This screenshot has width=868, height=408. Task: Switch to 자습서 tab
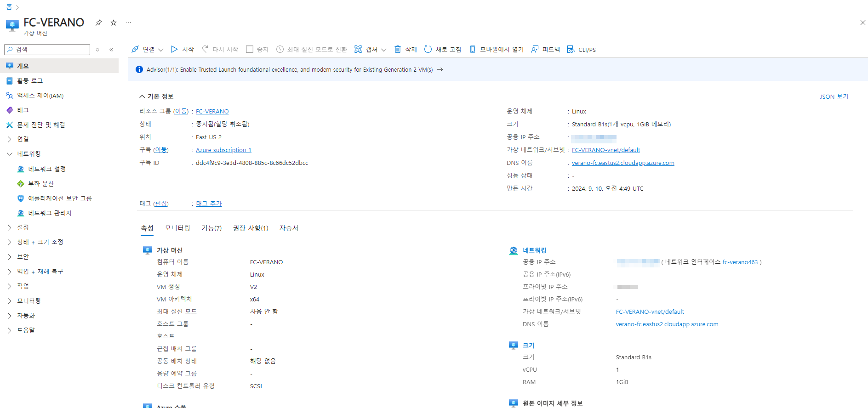pyautogui.click(x=289, y=228)
